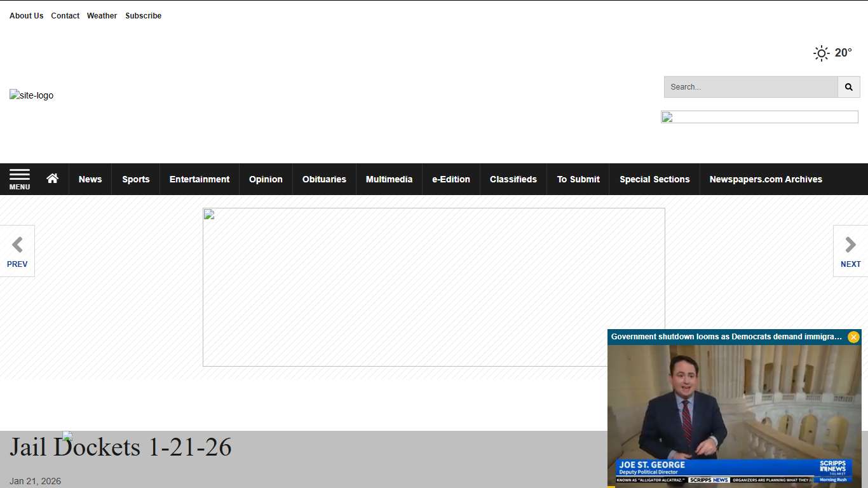The image size is (868, 488).
Task: Click the site logo image
Action: point(32,95)
